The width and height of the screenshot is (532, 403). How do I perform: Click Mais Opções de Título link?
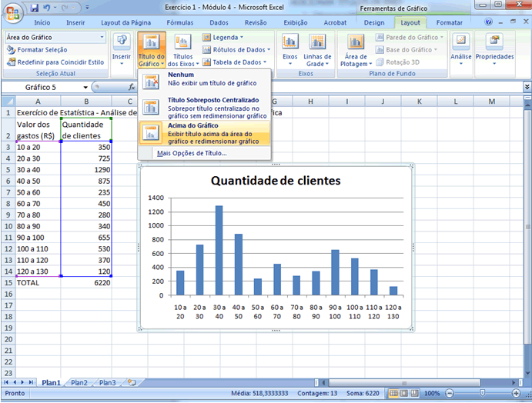pyautogui.click(x=191, y=153)
